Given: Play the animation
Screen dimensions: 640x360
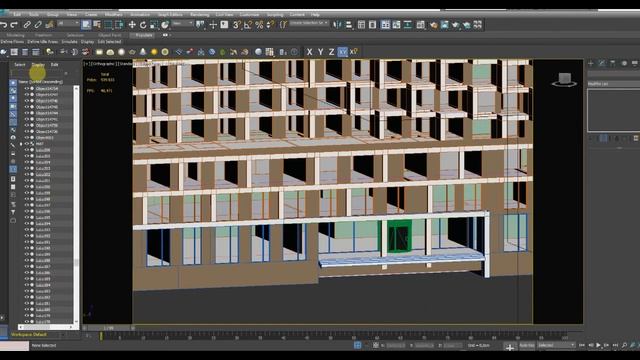Looking at the screenshot, I should coord(598,345).
